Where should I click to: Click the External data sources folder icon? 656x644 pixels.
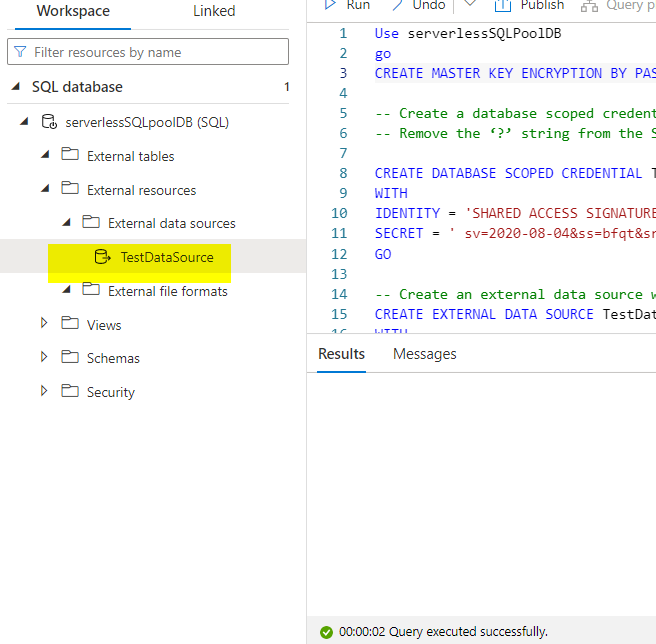pos(91,222)
